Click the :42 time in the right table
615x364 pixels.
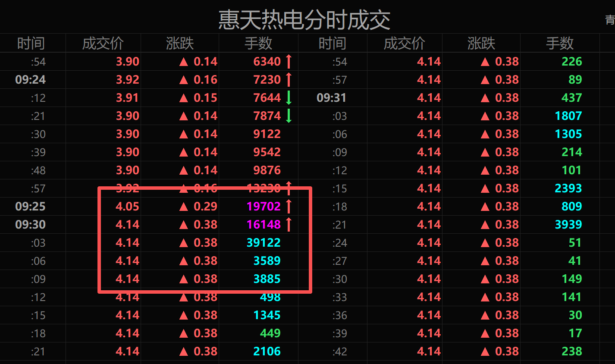pos(340,351)
